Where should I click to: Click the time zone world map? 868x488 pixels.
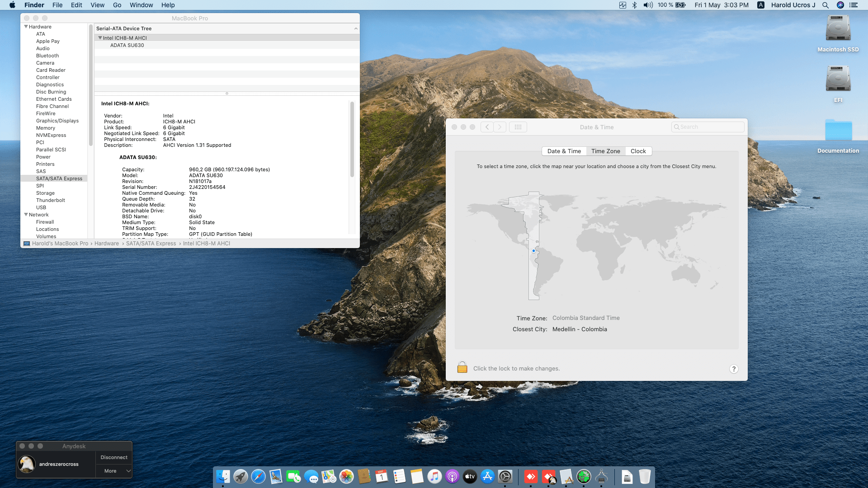(596, 245)
